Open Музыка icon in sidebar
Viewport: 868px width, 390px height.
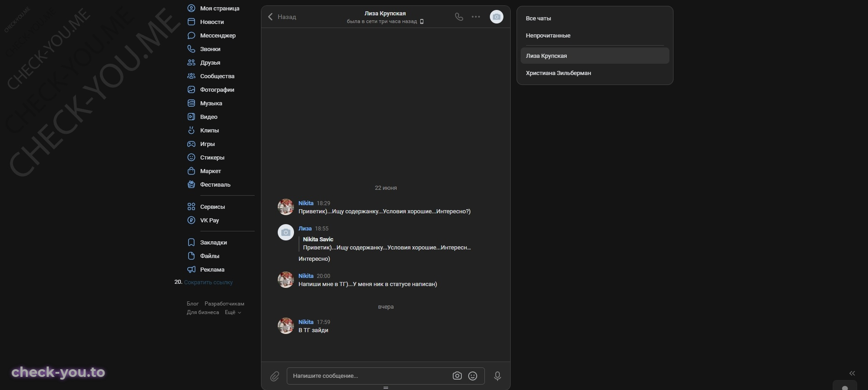191,103
